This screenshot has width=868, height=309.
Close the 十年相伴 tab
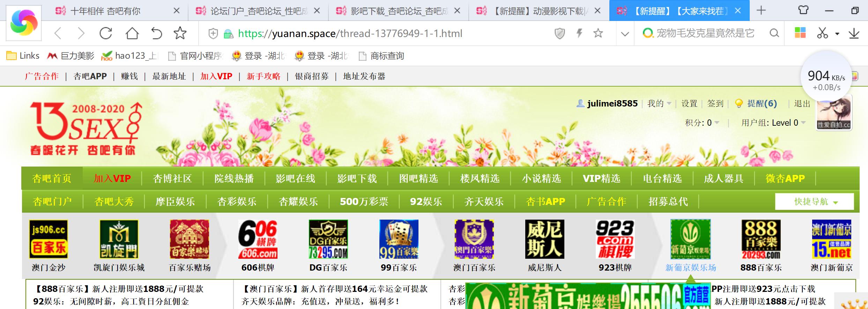pos(177,11)
